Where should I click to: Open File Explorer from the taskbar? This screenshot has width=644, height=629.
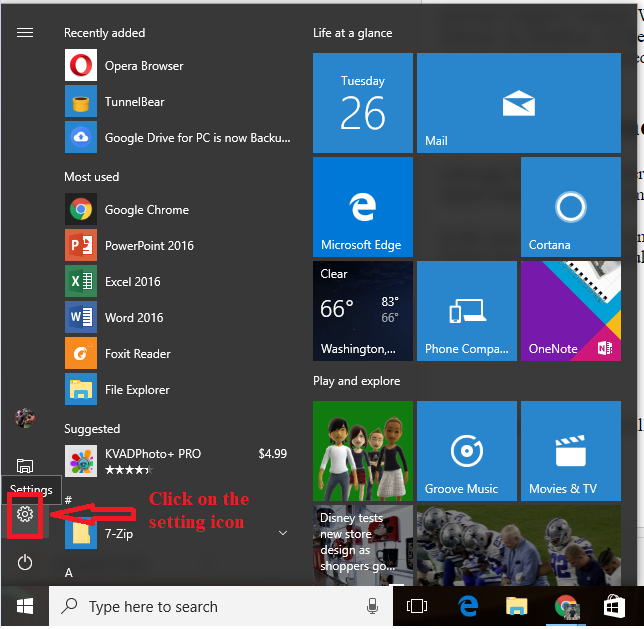(516, 606)
